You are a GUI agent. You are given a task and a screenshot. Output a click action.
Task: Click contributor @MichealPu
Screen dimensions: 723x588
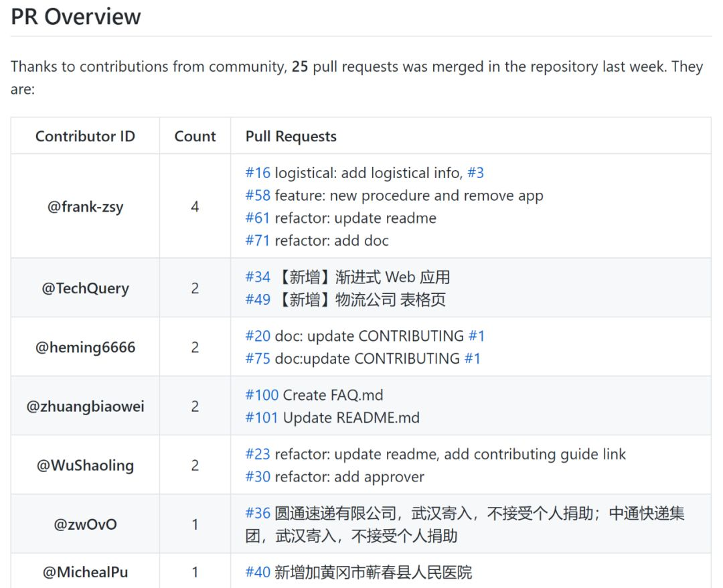(x=85, y=573)
